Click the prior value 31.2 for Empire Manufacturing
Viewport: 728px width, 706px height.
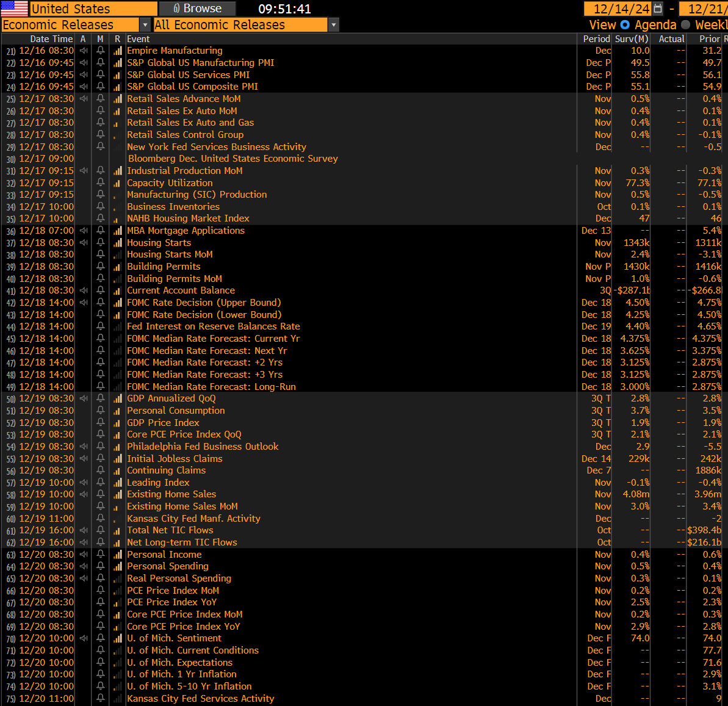tap(712, 51)
